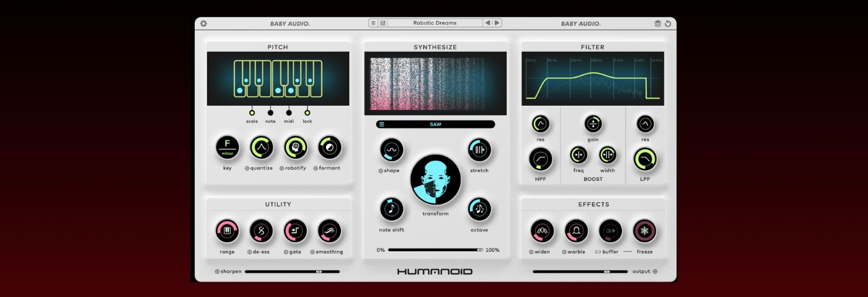Screen dimensions: 868x297
Task: Select the midi pitch mode
Action: coord(289,113)
